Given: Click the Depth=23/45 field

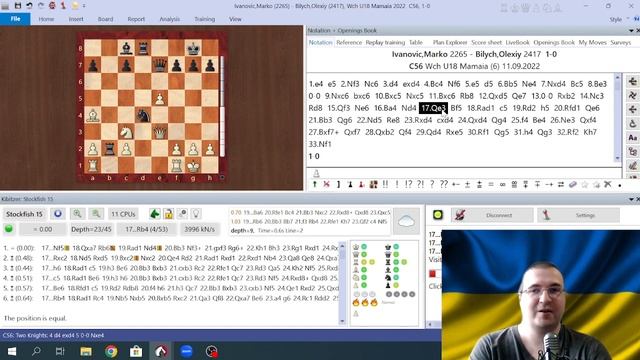Looking at the screenshot, I should point(91,229).
